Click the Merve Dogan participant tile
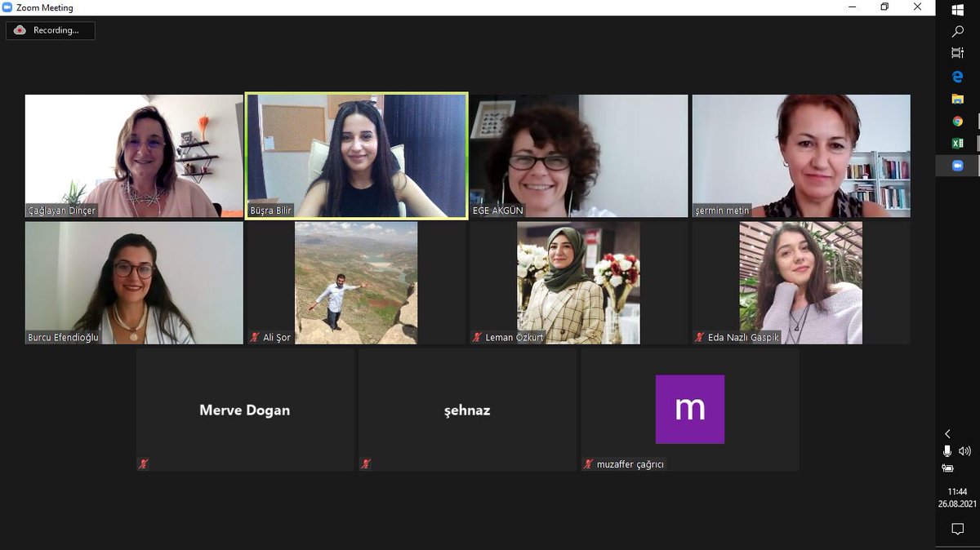Screen dimensions: 980x550 point(245,410)
